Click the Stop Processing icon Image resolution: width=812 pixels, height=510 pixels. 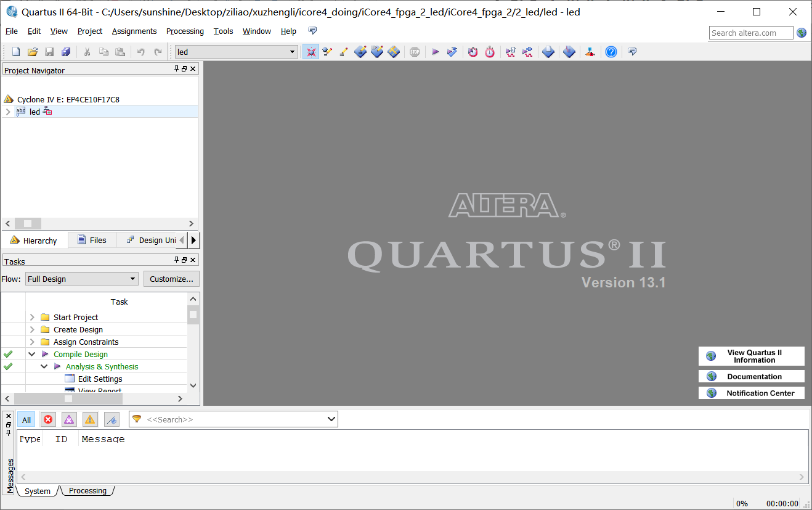click(x=415, y=52)
